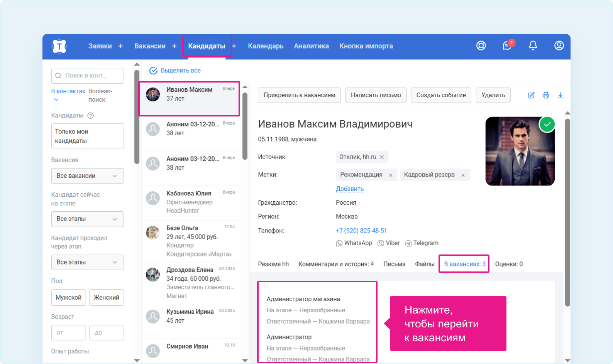Image resolution: width=613 pixels, height=364 pixels.
Task: Select the Женский gender filter
Action: tap(107, 297)
